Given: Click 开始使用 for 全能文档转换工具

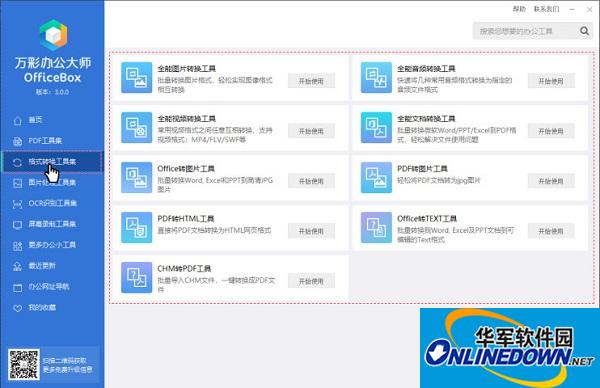Looking at the screenshot, I should click(x=551, y=131).
